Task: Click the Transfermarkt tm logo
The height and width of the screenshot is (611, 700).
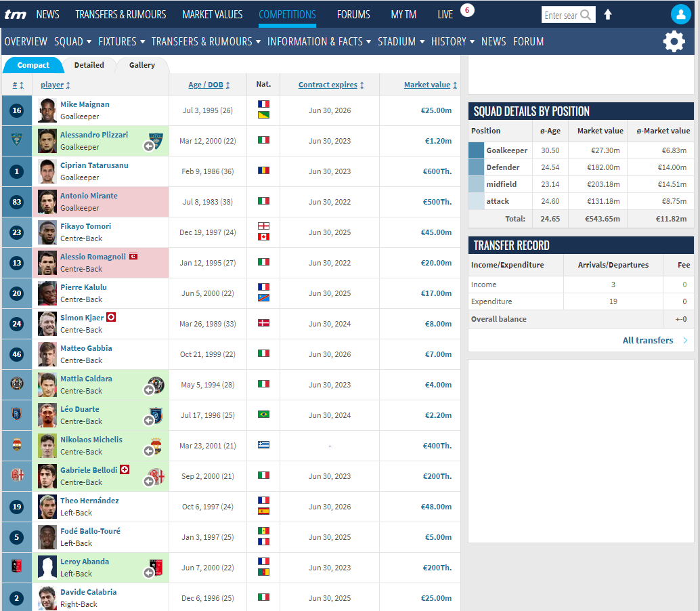Action: pos(15,15)
